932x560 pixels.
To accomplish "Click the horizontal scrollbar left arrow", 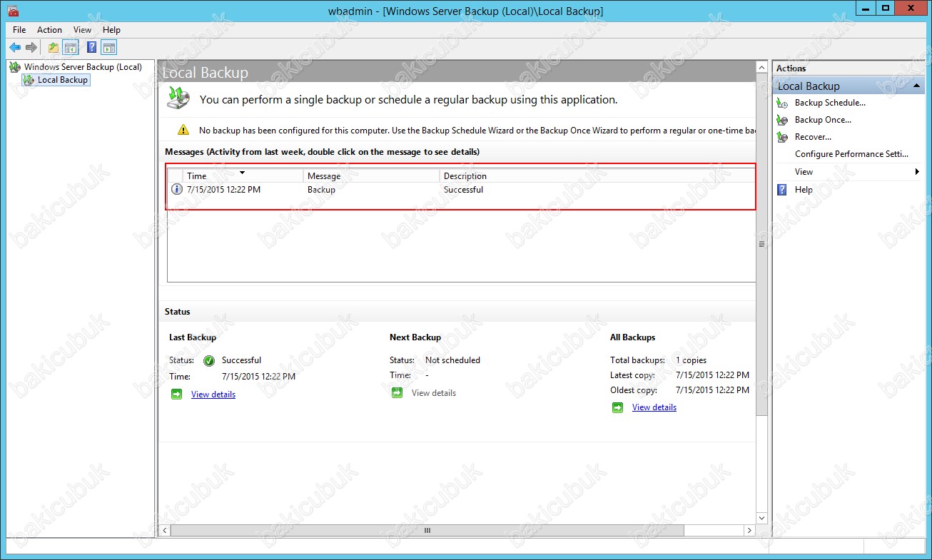I will click(x=166, y=531).
